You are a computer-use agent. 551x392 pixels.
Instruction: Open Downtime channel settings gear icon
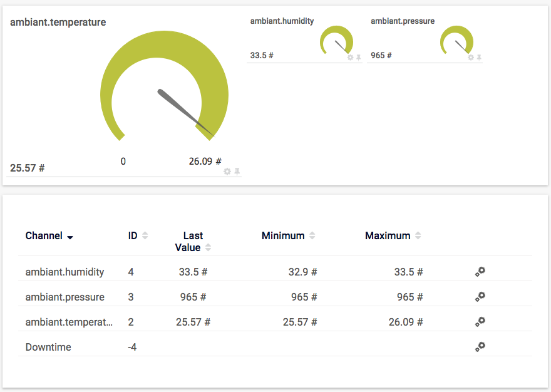(480, 347)
